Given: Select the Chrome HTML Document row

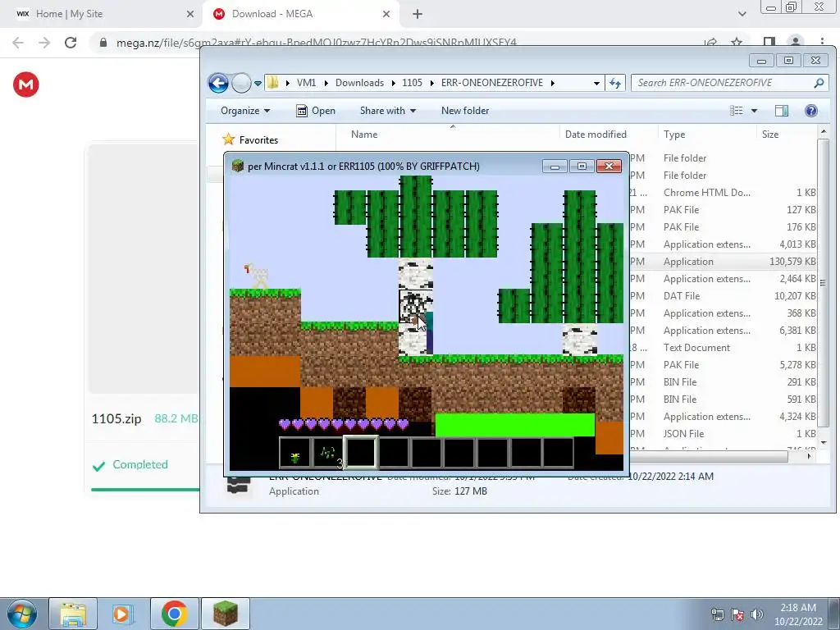Looking at the screenshot, I should [724, 192].
